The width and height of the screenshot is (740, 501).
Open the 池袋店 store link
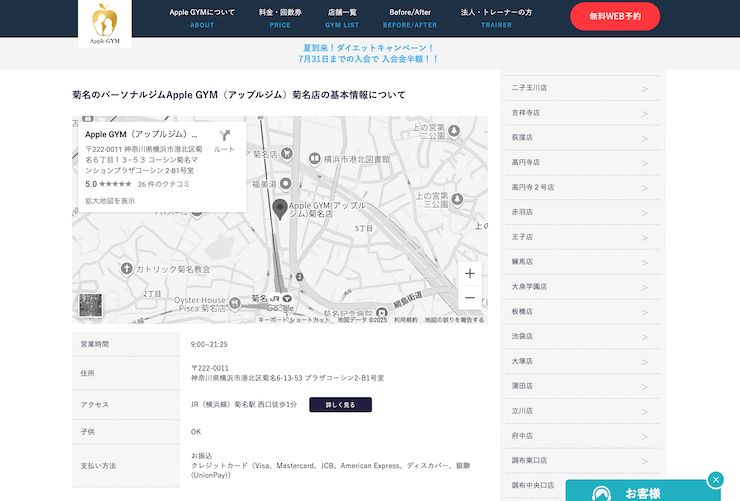point(583,336)
